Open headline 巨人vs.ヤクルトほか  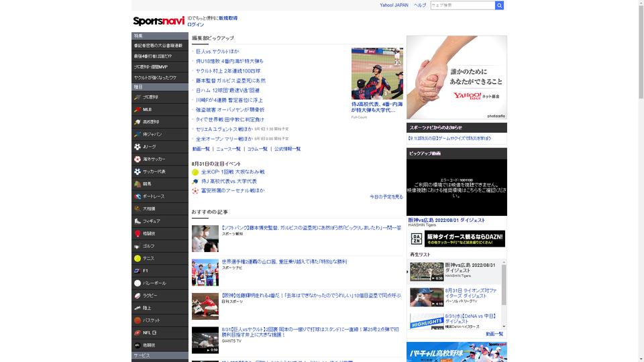(x=217, y=52)
